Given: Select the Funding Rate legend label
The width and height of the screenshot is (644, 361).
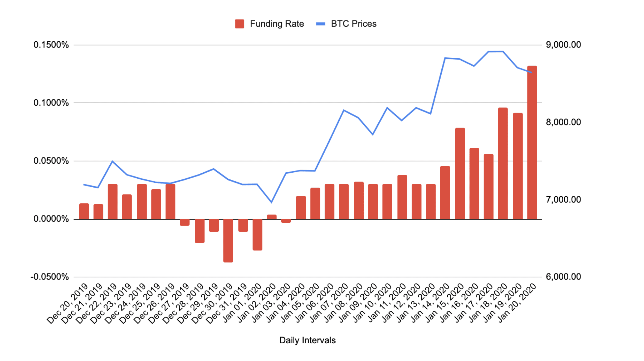Looking at the screenshot, I should [277, 24].
